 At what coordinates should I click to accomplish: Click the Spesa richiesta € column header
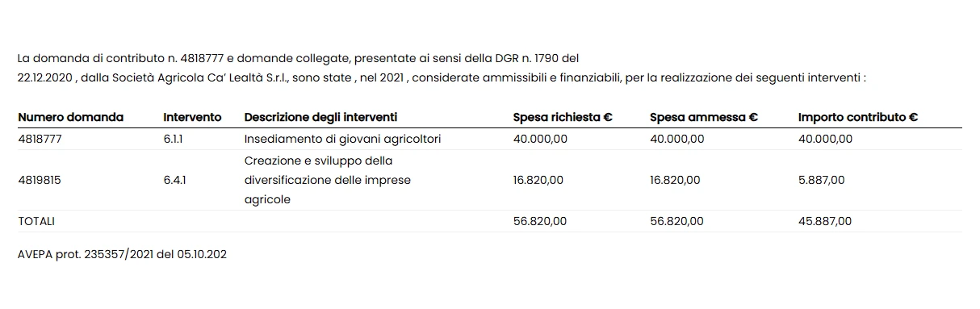click(563, 117)
